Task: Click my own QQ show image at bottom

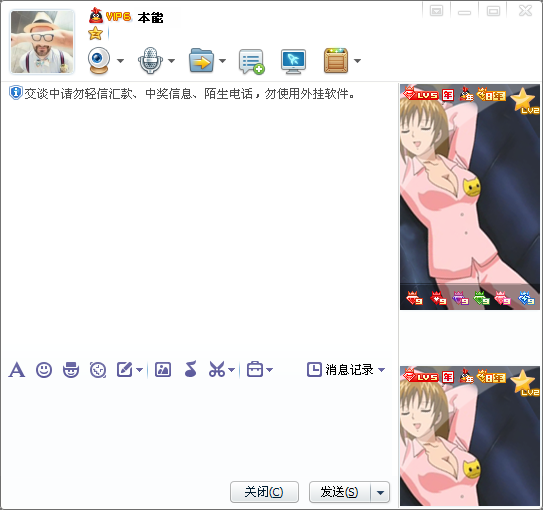Action: pyautogui.click(x=470, y=436)
